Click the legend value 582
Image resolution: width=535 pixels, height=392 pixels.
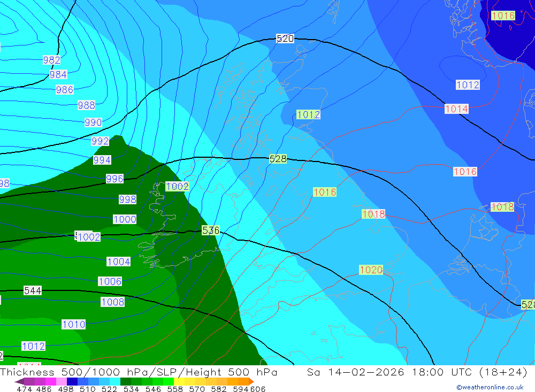pyautogui.click(x=219, y=389)
